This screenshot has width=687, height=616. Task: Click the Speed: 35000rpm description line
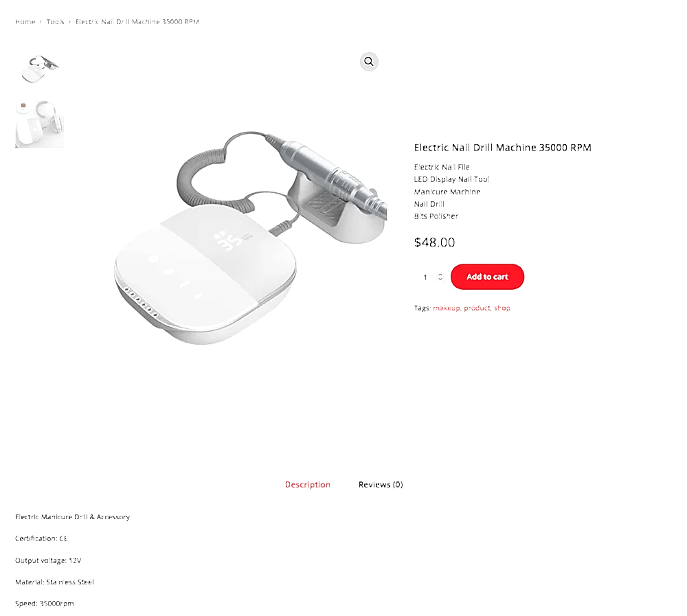44,603
